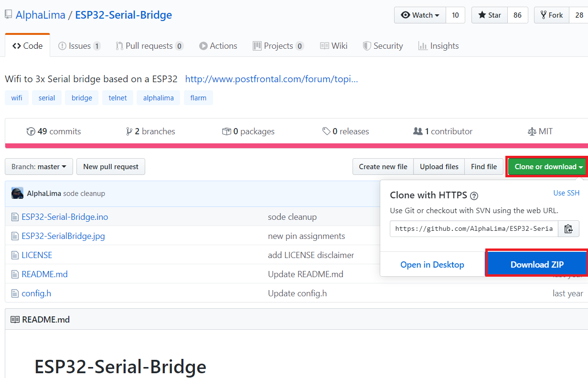Star the ESP32-Serial-Bridge repository
588x378 pixels.
point(489,15)
